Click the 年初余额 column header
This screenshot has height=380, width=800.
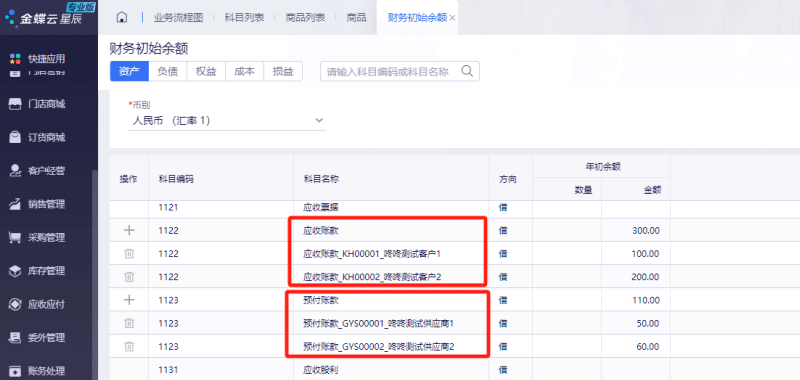point(602,166)
